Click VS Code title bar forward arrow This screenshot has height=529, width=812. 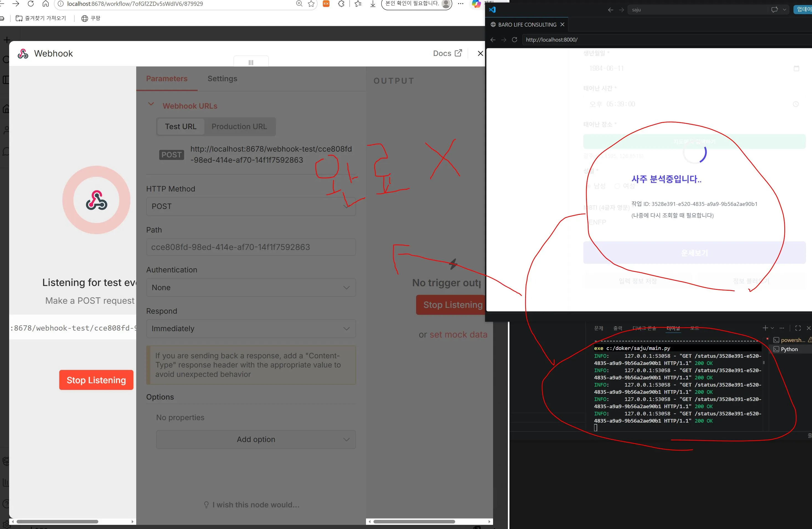pyautogui.click(x=621, y=10)
